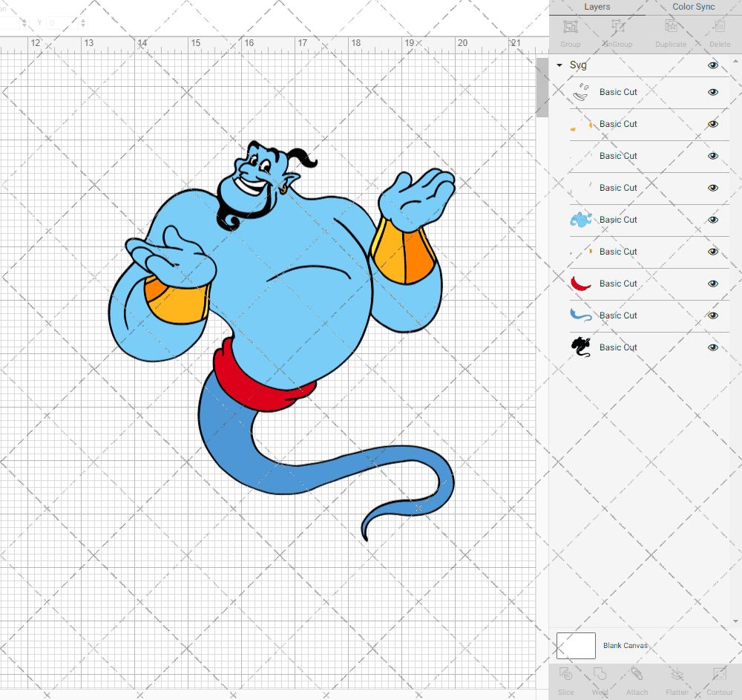Toggle visibility of yellow pieces layer

(x=713, y=124)
